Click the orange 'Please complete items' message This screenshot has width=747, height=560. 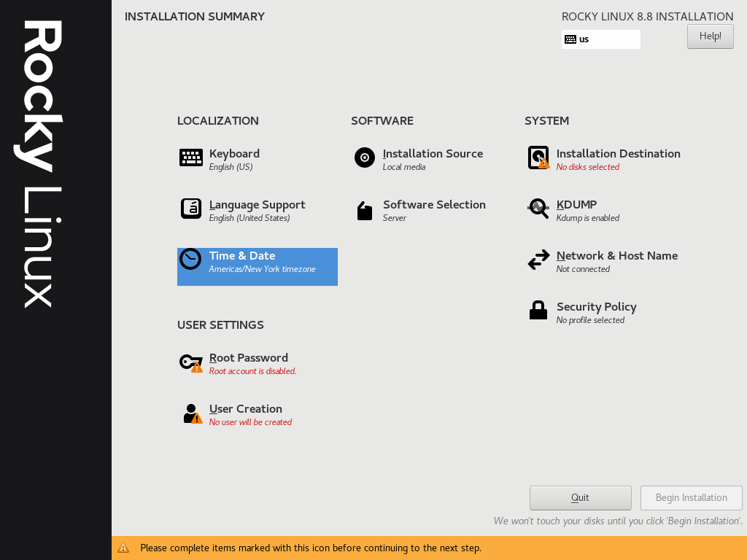[x=311, y=548]
